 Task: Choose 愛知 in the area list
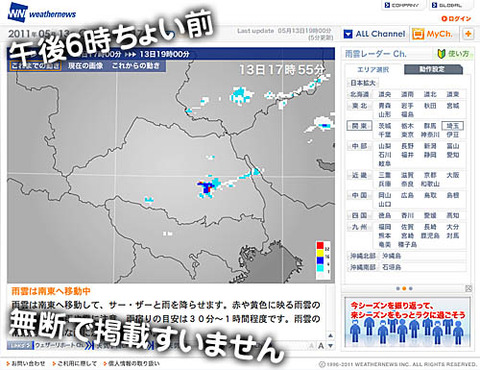pyautogui.click(x=453, y=155)
